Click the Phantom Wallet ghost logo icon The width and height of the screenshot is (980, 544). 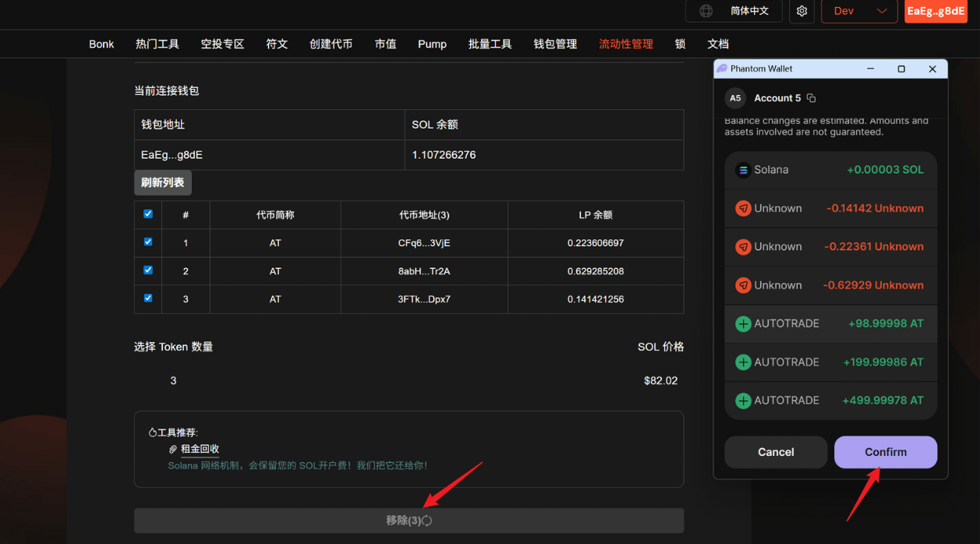[x=722, y=69]
